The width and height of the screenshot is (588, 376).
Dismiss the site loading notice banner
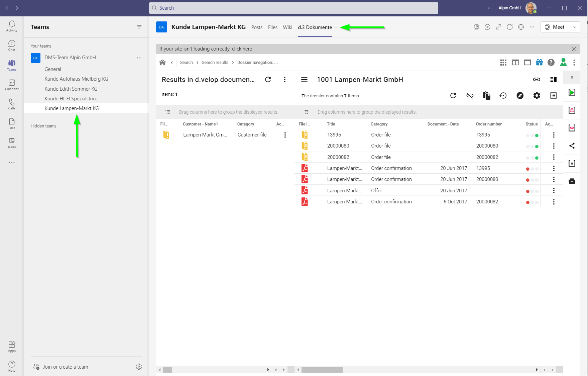[574, 49]
